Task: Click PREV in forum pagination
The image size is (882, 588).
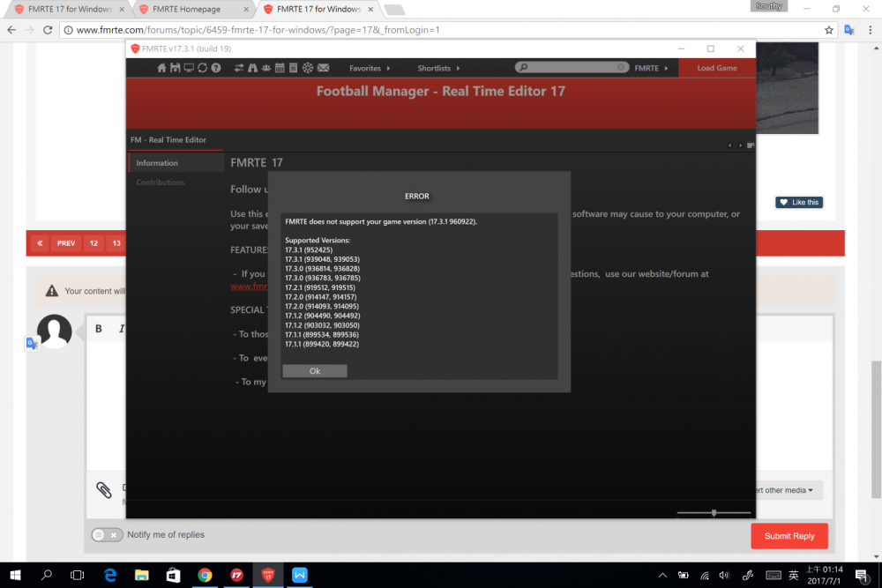Action: click(x=66, y=243)
